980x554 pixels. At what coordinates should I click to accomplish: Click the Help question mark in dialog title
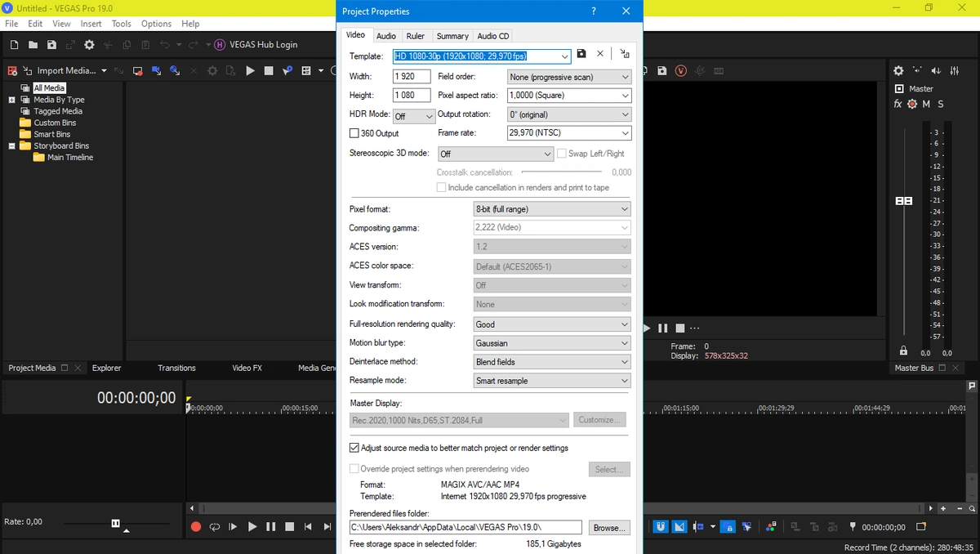(x=594, y=11)
